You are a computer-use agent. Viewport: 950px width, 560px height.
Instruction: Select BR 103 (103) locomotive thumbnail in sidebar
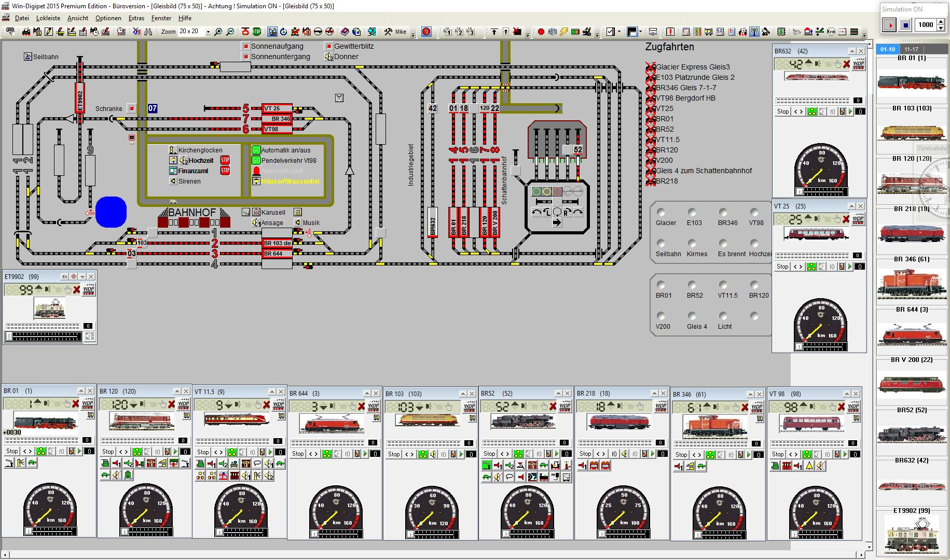[x=911, y=132]
